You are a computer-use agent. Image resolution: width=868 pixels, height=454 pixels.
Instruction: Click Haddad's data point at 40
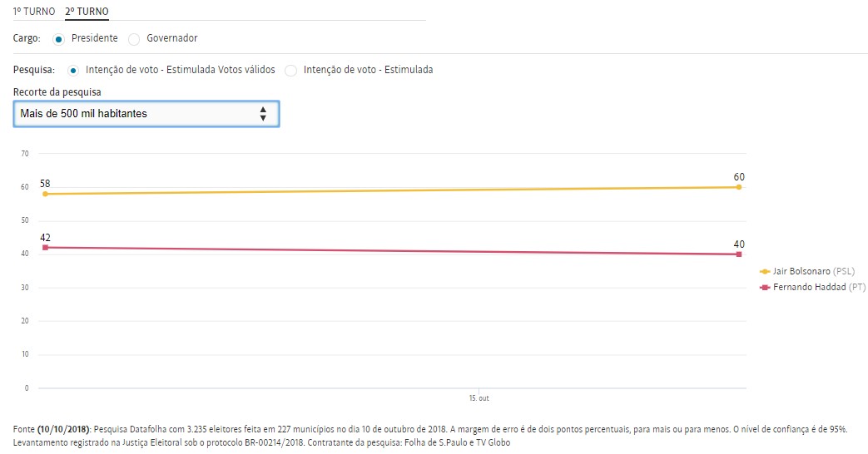(x=739, y=254)
